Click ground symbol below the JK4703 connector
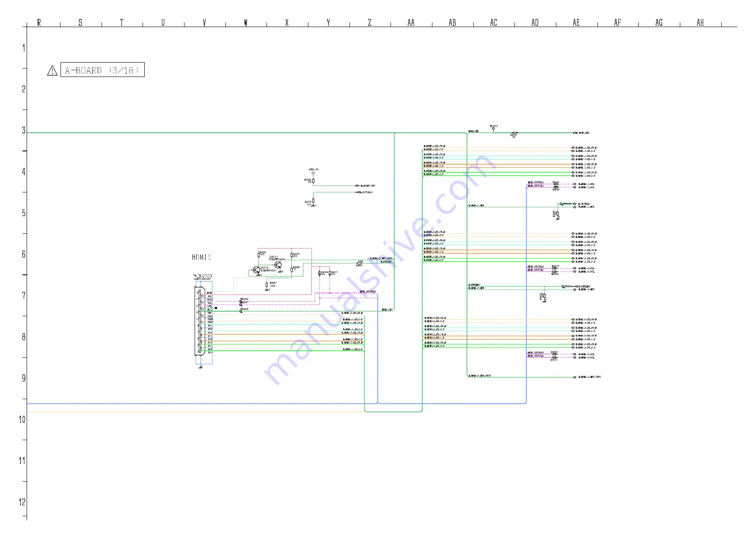 (201, 367)
